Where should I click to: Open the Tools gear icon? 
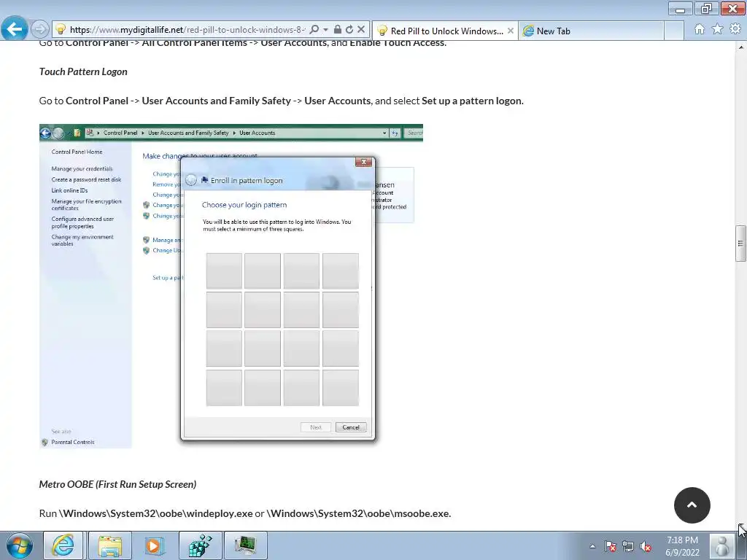click(x=735, y=29)
